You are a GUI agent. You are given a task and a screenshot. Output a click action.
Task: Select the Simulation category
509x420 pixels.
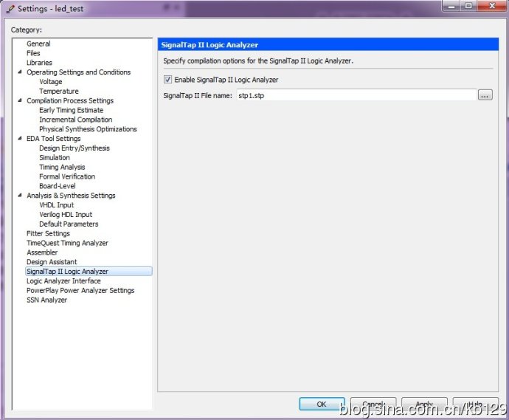(54, 157)
